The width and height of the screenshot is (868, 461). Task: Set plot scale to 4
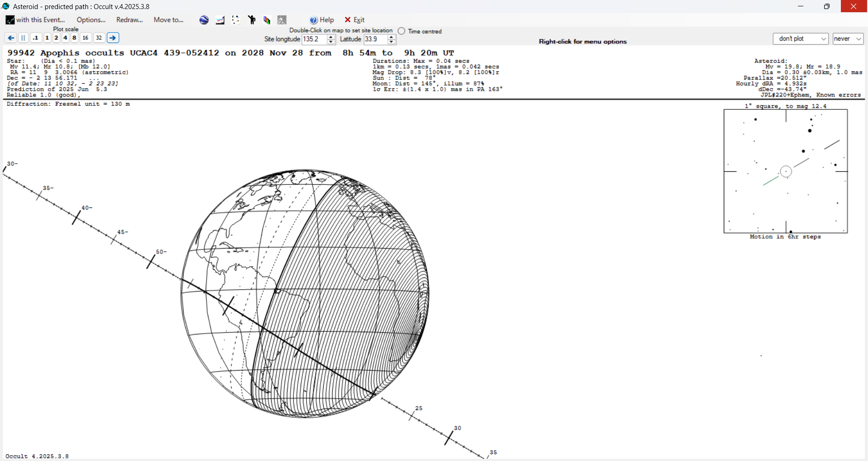click(x=66, y=38)
